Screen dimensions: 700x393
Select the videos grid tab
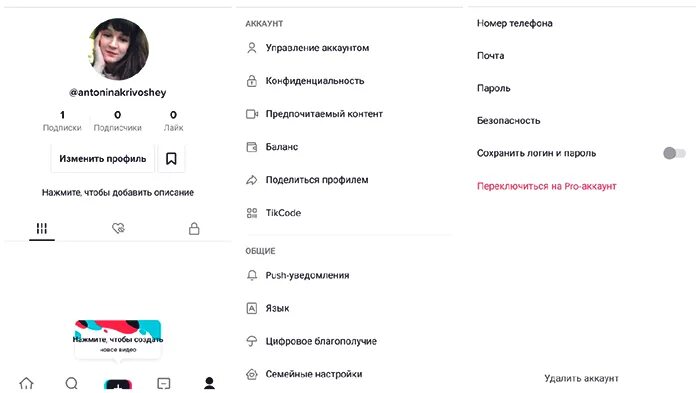(x=42, y=228)
